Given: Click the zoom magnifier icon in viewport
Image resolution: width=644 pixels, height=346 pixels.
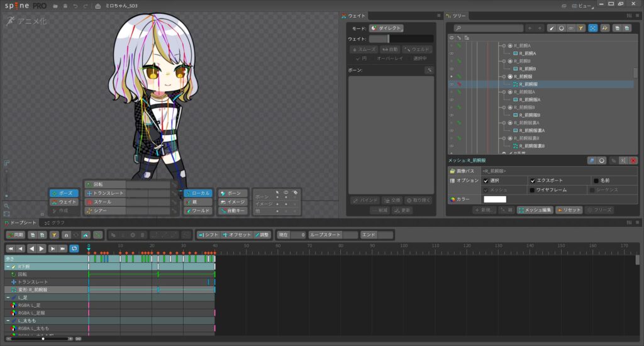Looking at the screenshot, I should [x=6, y=206].
